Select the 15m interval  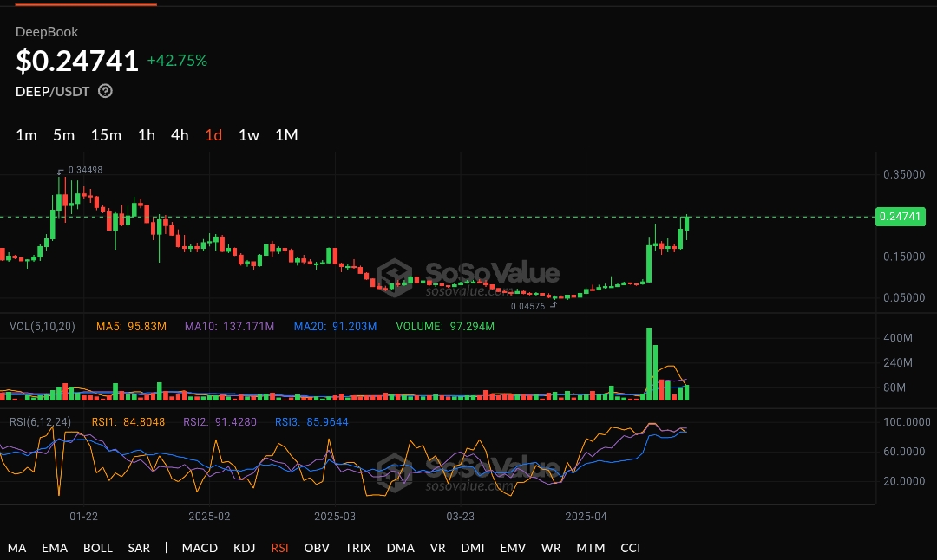[x=107, y=135]
